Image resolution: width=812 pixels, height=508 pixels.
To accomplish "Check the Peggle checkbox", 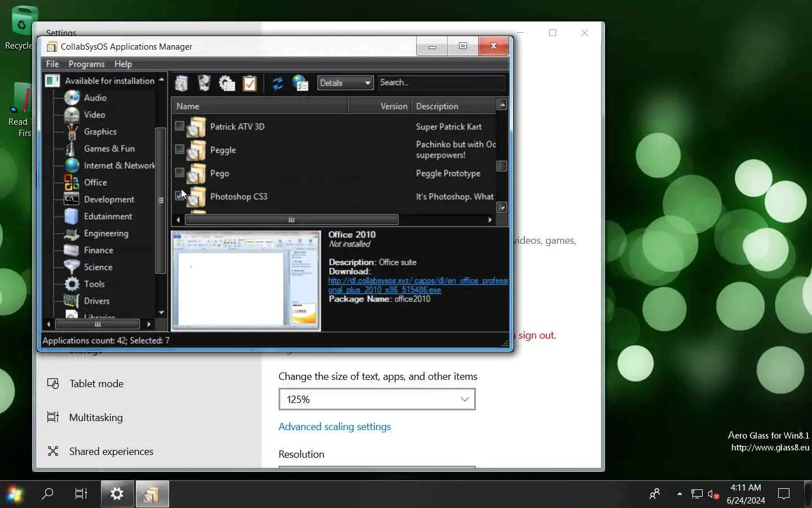I will click(179, 149).
